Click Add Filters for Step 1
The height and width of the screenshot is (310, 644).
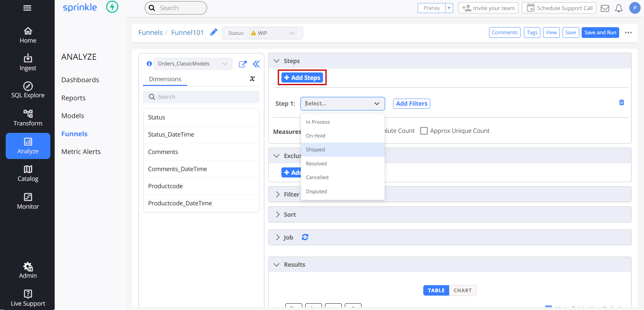tap(412, 104)
